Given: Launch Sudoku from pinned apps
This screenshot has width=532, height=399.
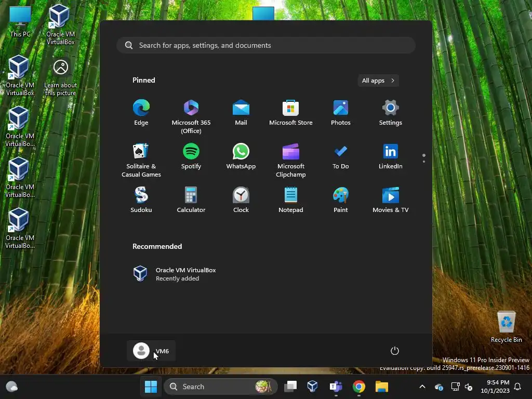Looking at the screenshot, I should point(141,200).
